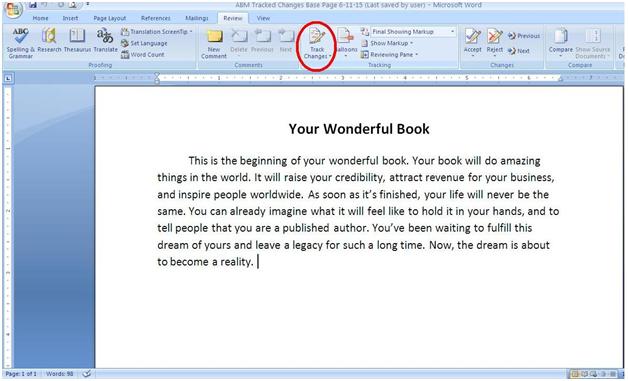Run the Spelling & Grammar check
The image size is (628, 381).
(x=20, y=43)
